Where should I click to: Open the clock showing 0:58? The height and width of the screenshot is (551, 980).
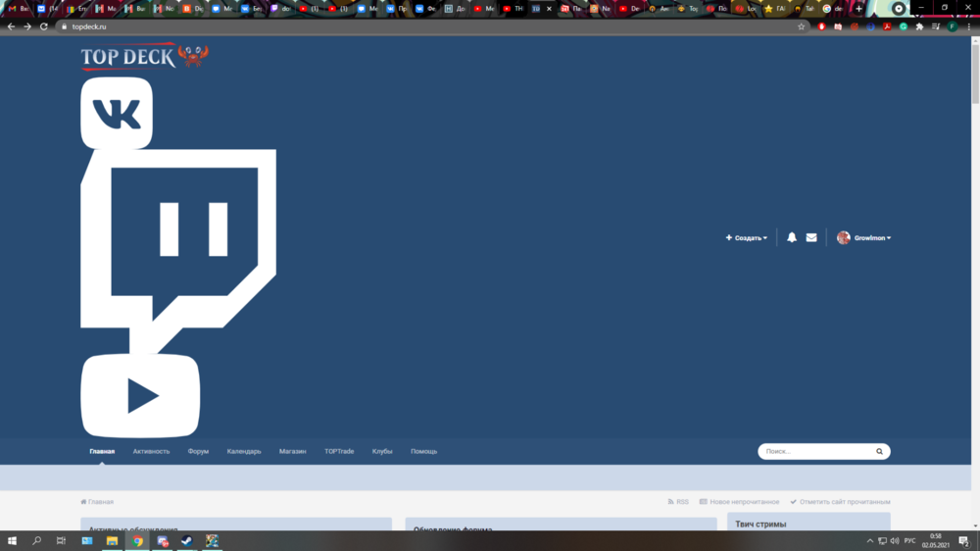pos(936,541)
